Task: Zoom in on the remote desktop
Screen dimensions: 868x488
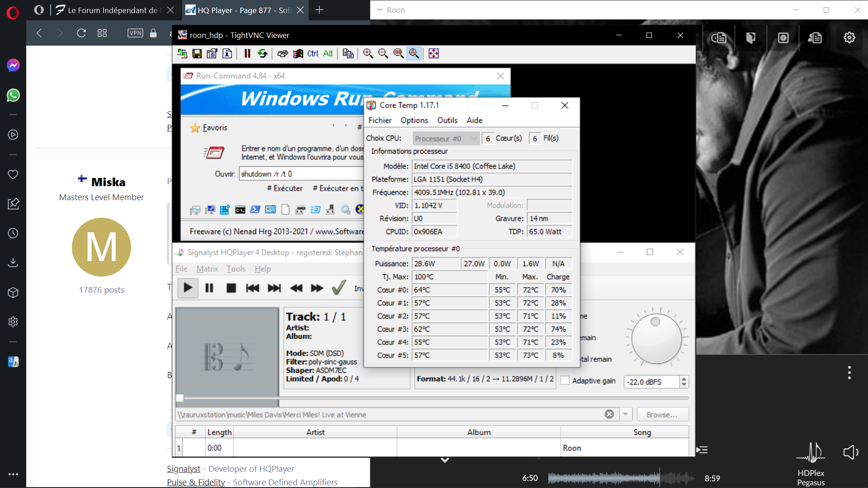Action: [x=368, y=53]
